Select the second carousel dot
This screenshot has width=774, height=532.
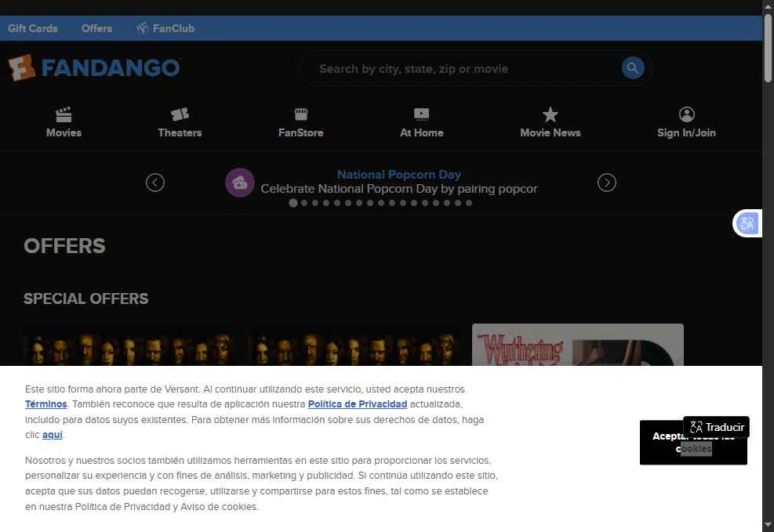pos(304,203)
